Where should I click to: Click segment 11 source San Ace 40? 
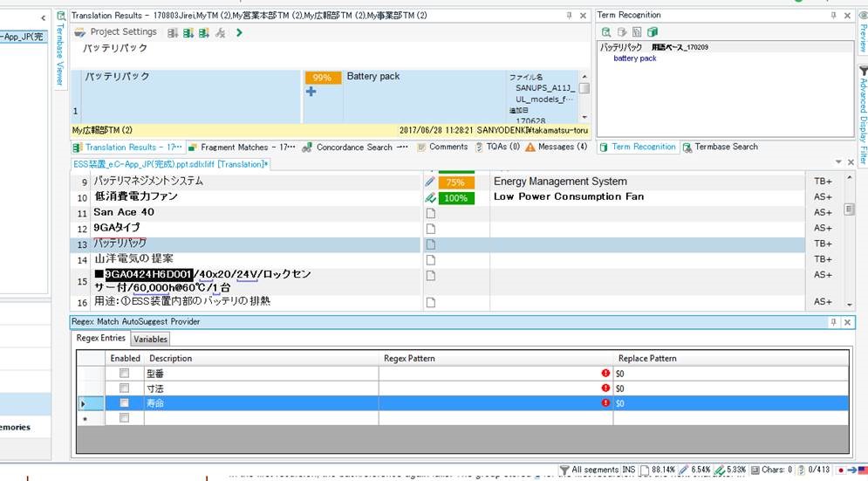pos(124,212)
